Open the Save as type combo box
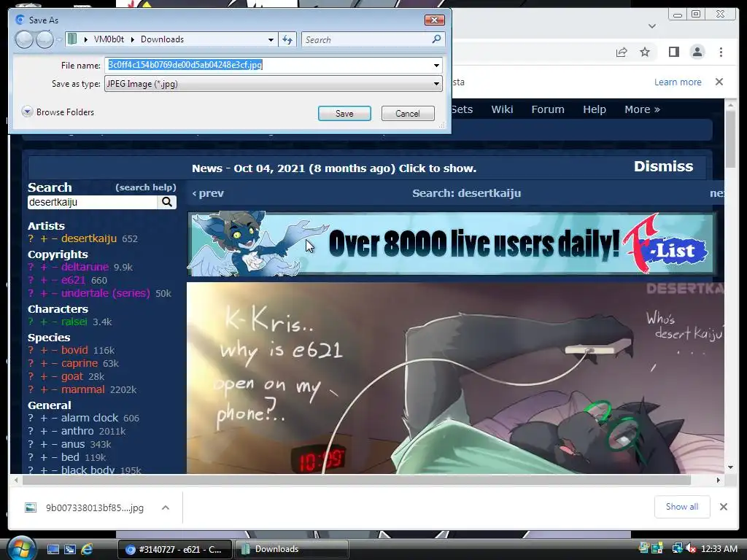The width and height of the screenshot is (747, 560). point(273,84)
